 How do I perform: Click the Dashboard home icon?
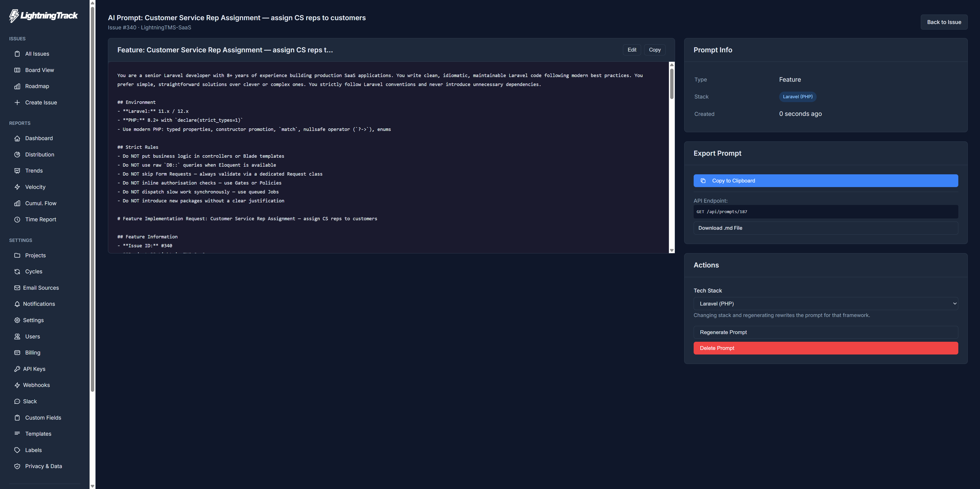(17, 138)
